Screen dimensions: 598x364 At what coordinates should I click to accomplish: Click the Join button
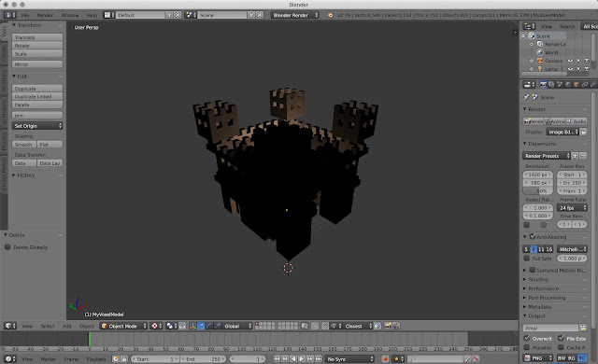(x=37, y=116)
